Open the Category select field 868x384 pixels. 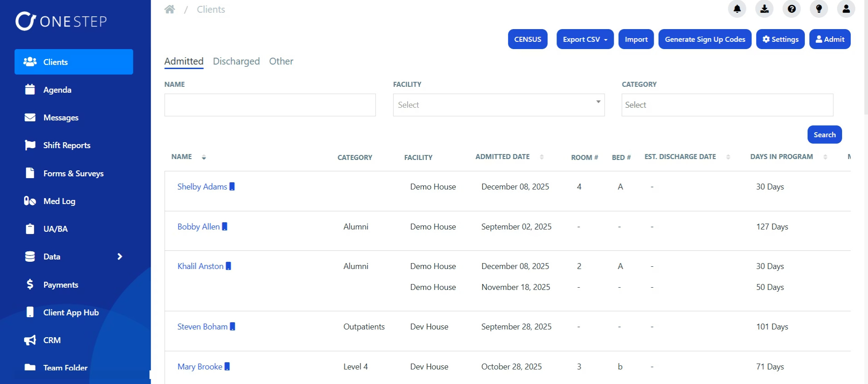[727, 105]
